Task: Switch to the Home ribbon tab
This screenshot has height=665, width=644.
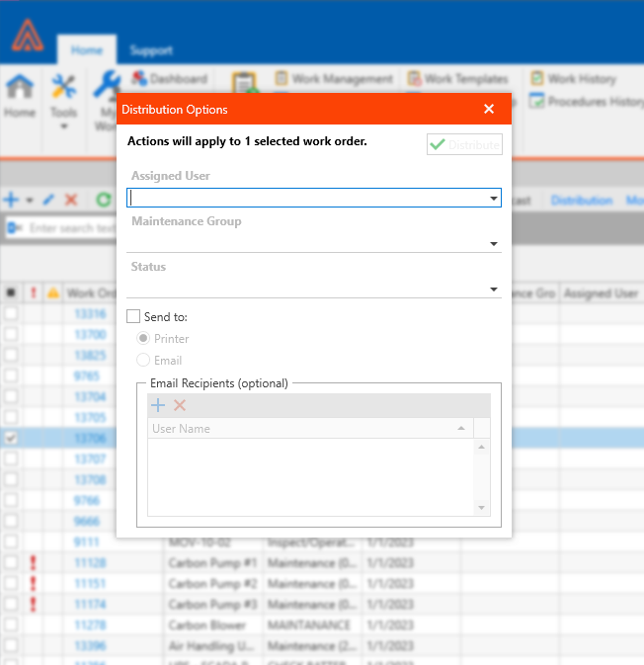Action: [86, 50]
